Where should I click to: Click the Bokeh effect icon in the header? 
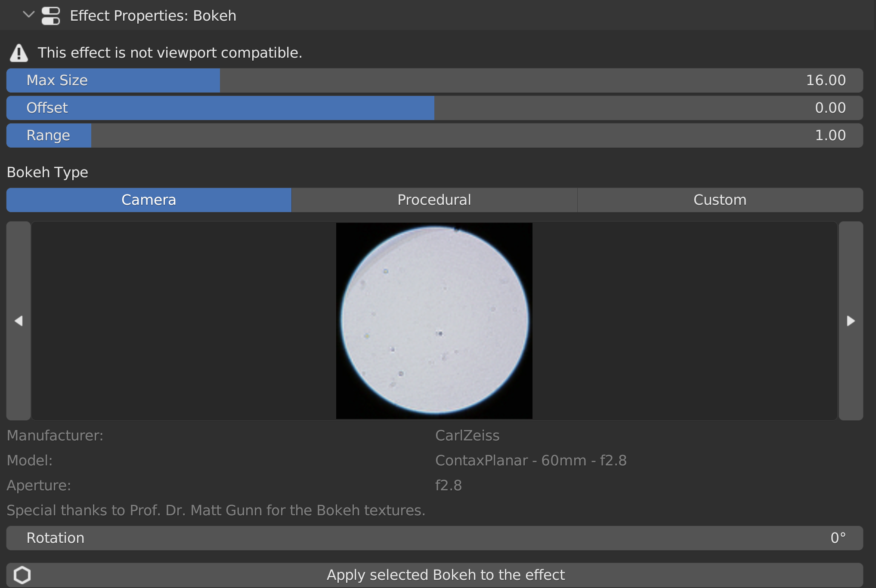click(x=51, y=15)
